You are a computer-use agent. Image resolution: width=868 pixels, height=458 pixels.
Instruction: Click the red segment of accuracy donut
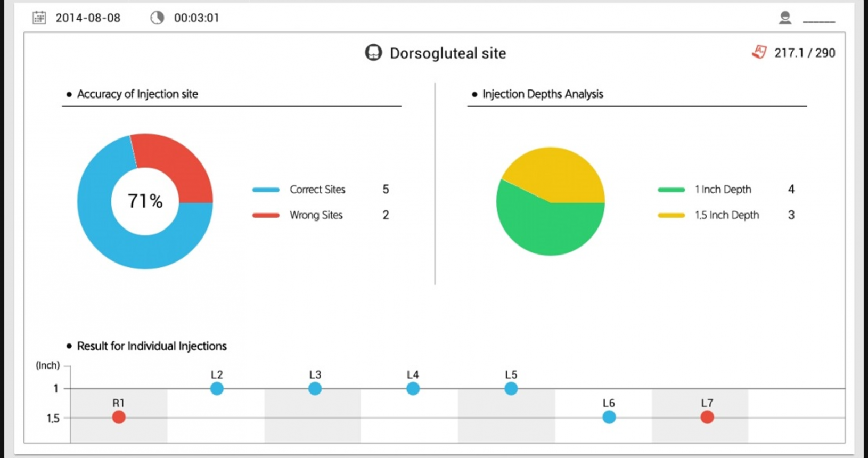pyautogui.click(x=176, y=162)
